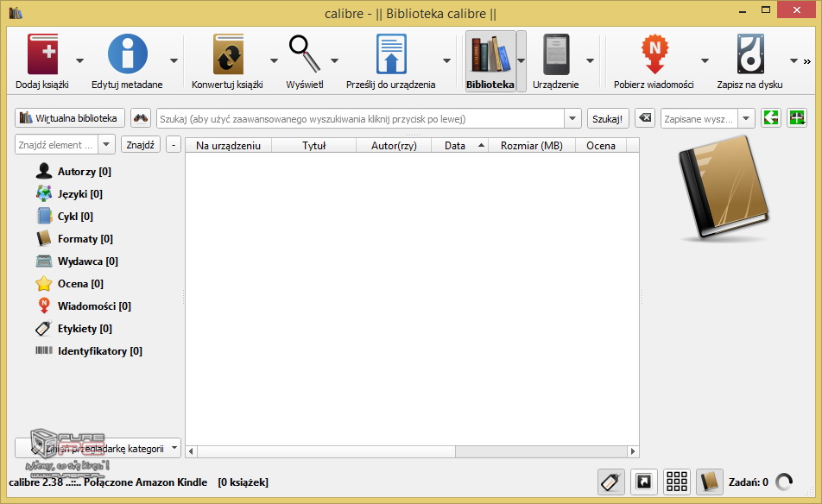
Task: Click the Zapisane wyszukiwania field
Action: click(699, 118)
